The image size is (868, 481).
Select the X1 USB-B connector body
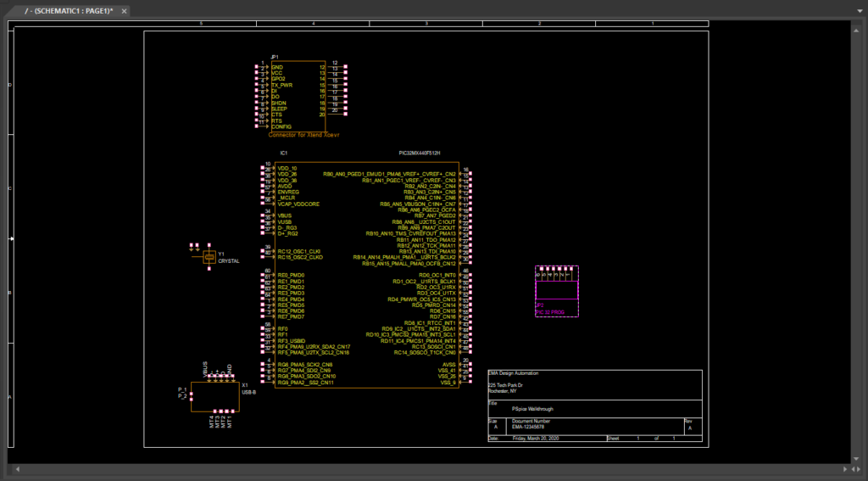214,397
